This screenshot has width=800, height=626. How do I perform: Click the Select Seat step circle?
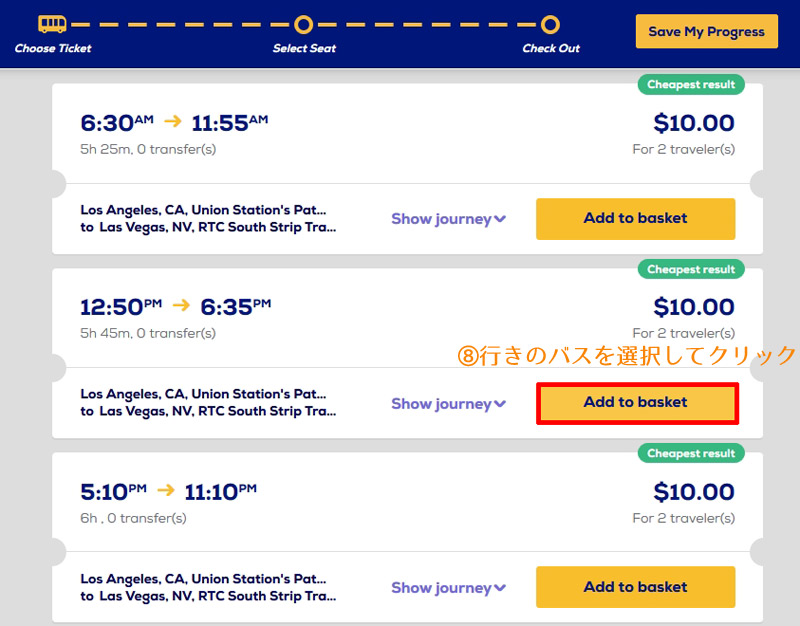(304, 24)
